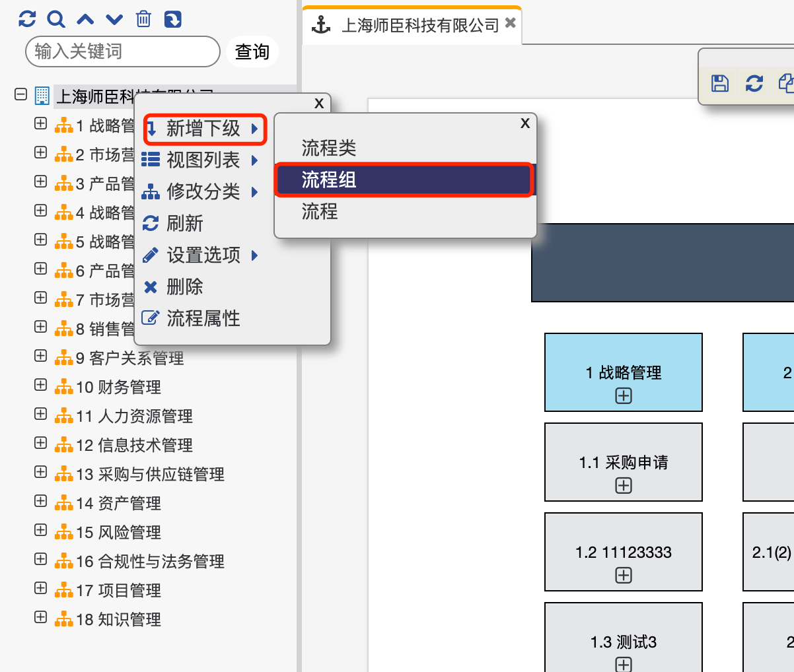Click the refresh icon above the keyword search box
Viewport: 794px width, 672px height.
click(27, 19)
